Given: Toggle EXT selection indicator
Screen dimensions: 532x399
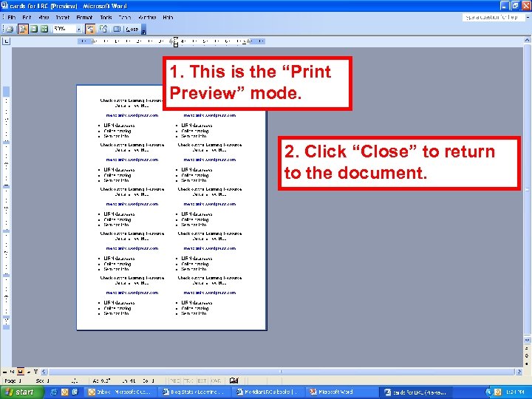Looking at the screenshot, I should click(x=202, y=381).
